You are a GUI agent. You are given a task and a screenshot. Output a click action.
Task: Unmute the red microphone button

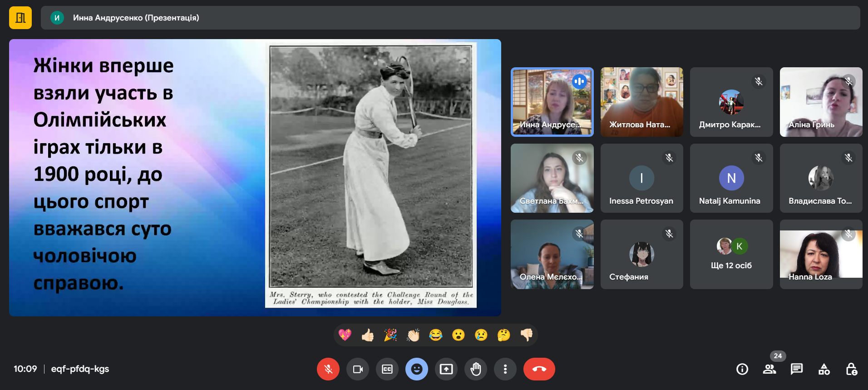[328, 369]
